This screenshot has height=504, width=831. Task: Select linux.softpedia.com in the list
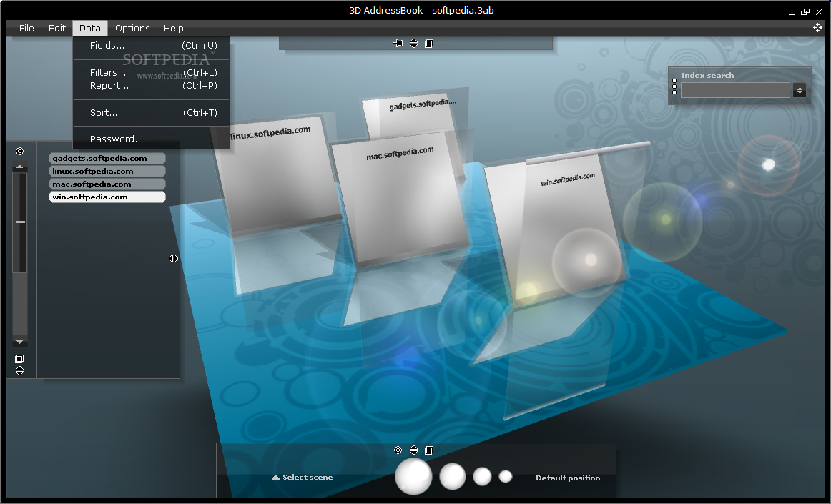[107, 171]
